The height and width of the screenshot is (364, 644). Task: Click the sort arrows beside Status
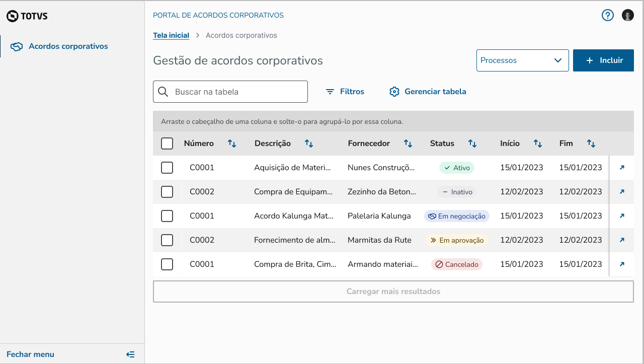tap(472, 143)
